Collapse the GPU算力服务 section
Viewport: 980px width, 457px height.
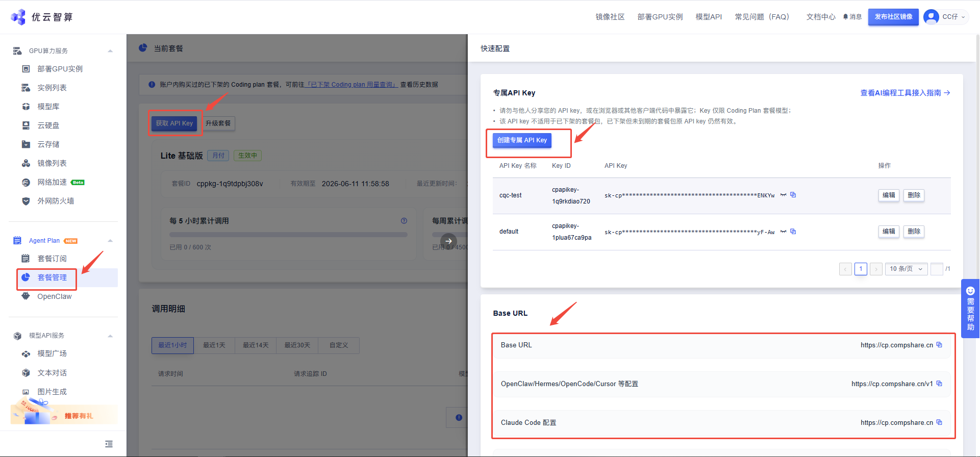(x=110, y=51)
